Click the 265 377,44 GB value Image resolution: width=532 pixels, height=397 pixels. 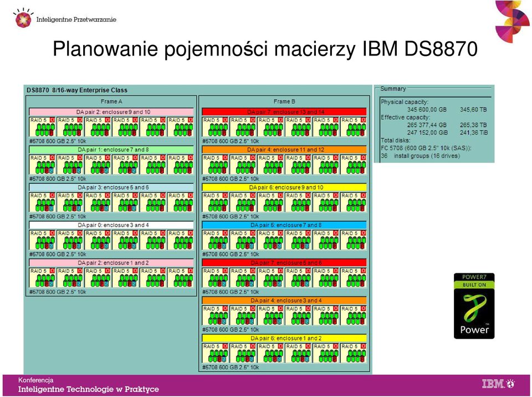(427, 125)
